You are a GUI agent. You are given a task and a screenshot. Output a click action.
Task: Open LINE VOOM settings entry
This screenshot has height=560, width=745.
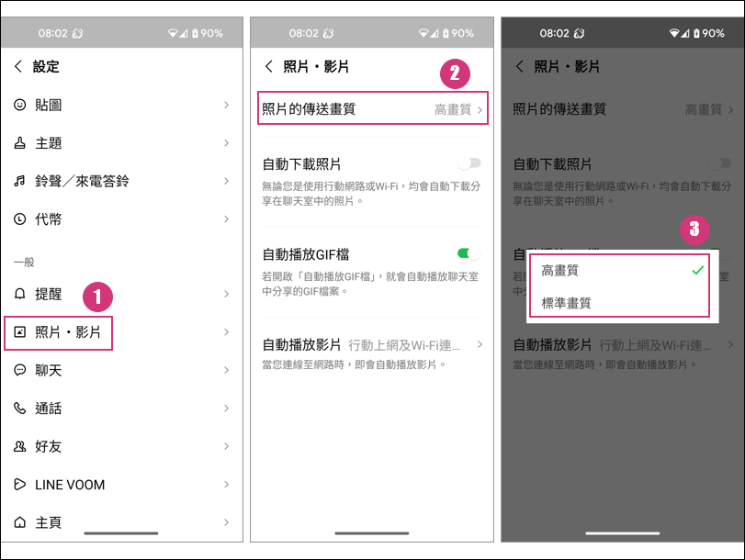click(121, 484)
